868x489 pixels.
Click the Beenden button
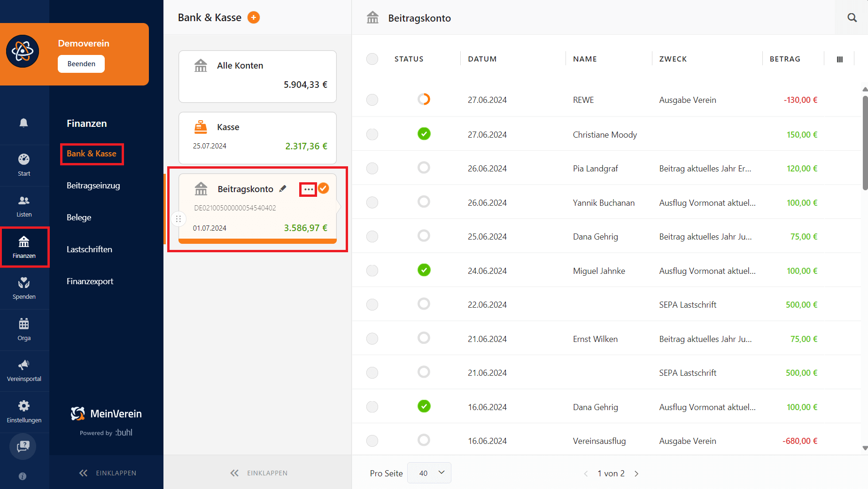81,64
